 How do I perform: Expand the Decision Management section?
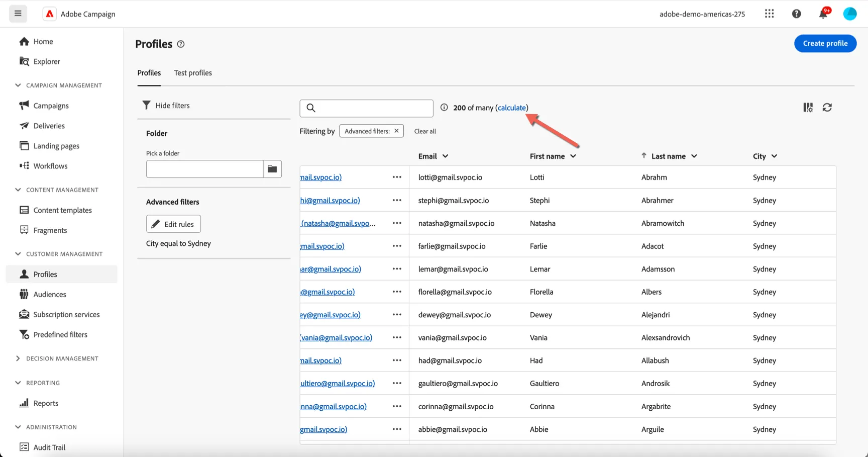pyautogui.click(x=18, y=358)
